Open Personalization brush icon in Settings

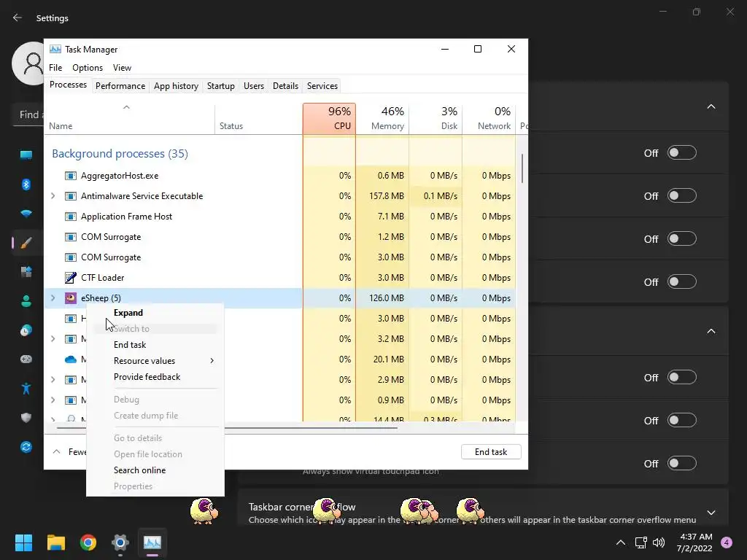pyautogui.click(x=26, y=243)
